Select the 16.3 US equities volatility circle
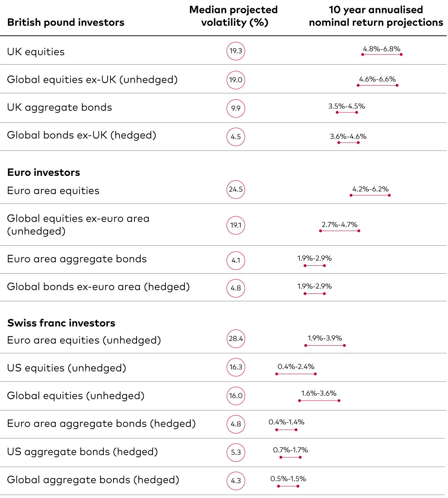The height and width of the screenshot is (498, 448). (236, 367)
